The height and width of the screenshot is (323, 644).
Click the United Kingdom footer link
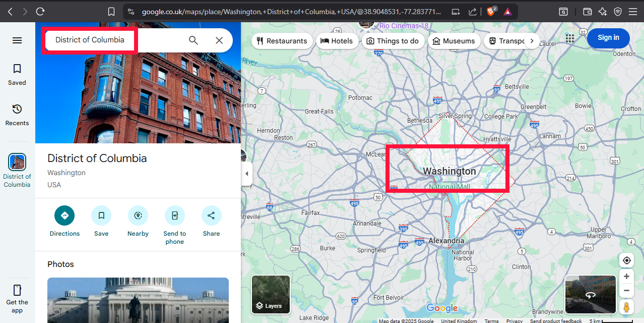459,321
